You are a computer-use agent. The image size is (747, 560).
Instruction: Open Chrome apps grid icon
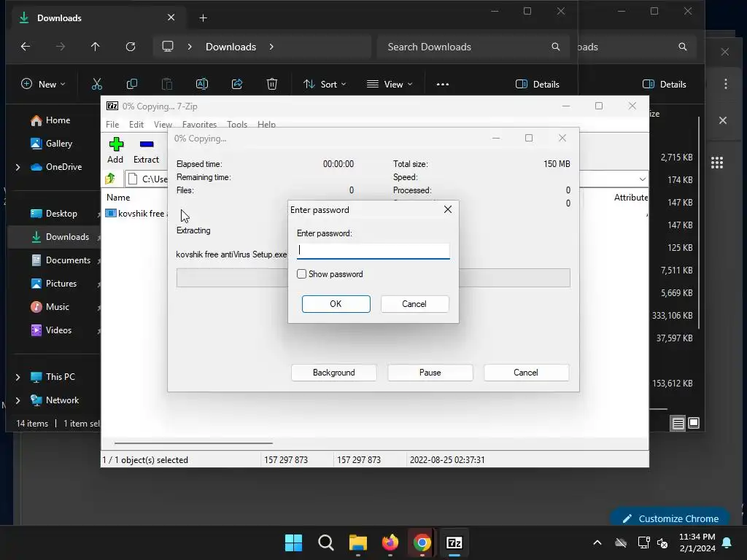click(717, 163)
